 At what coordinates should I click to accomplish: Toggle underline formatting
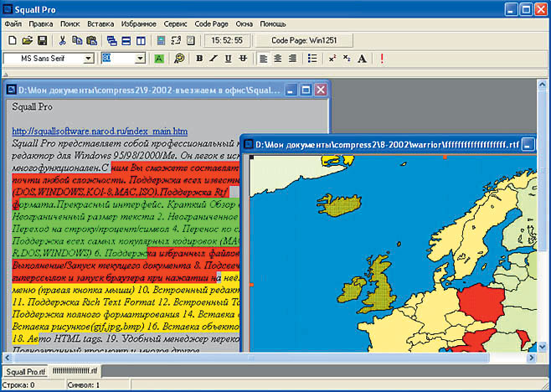(x=228, y=59)
